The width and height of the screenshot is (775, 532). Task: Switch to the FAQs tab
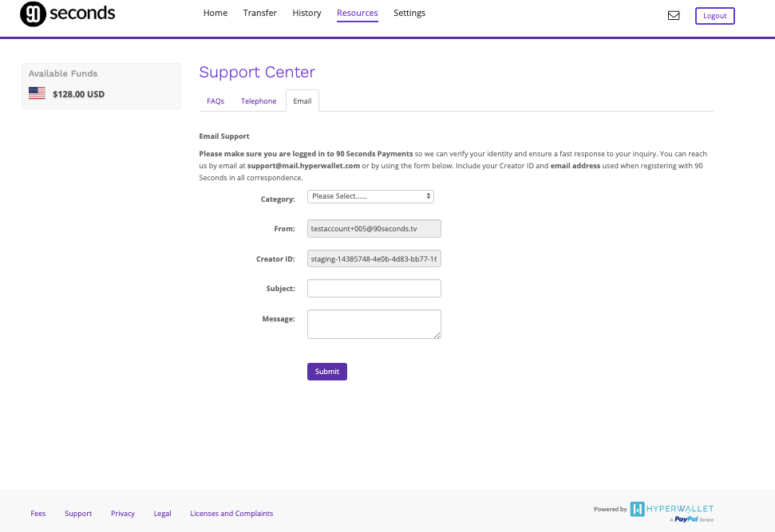coord(215,101)
